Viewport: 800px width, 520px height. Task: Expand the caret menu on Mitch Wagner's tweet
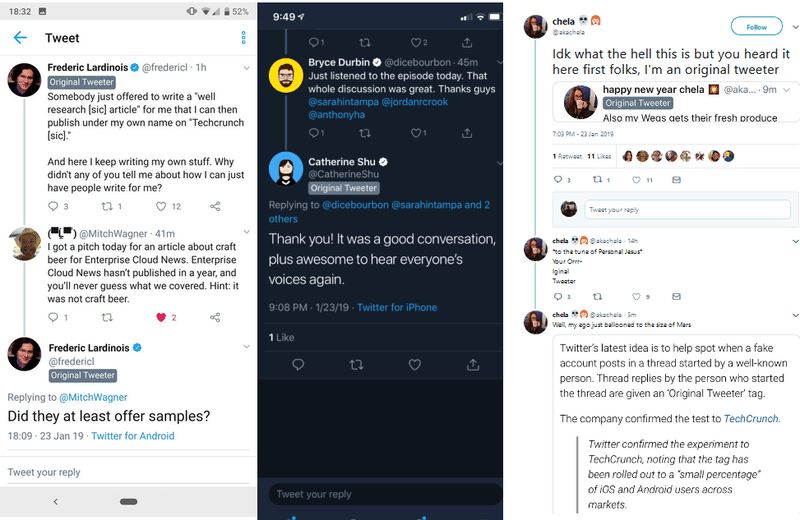(246, 232)
